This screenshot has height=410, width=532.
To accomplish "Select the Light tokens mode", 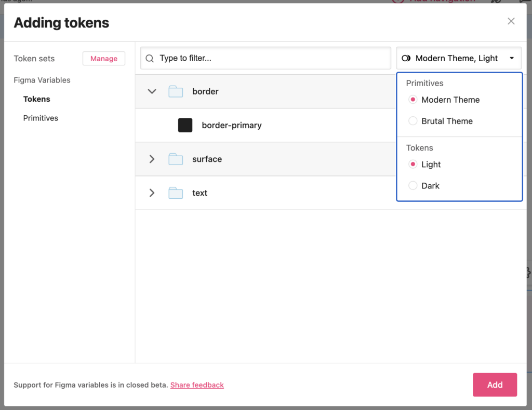I will click(413, 165).
